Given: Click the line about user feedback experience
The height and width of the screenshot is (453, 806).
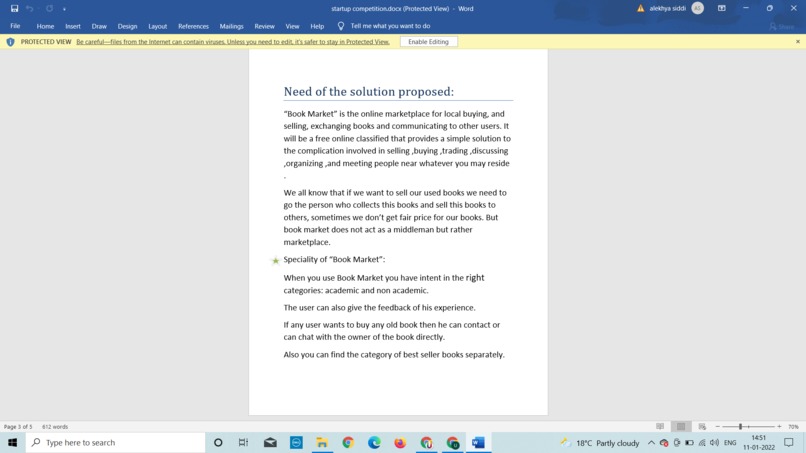Looking at the screenshot, I should coord(379,307).
